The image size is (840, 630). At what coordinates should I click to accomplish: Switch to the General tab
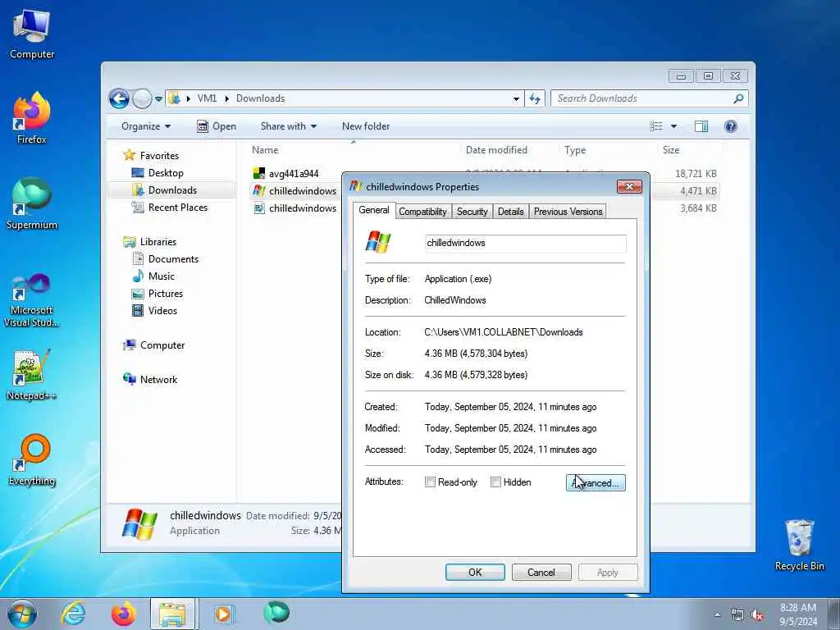[x=374, y=211]
